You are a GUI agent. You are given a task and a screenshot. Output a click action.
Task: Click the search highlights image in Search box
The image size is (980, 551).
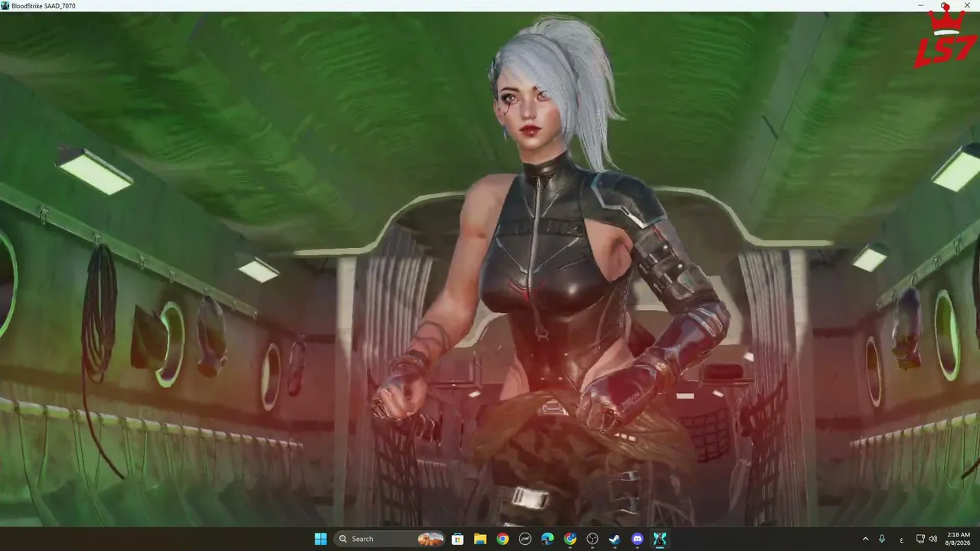click(430, 539)
